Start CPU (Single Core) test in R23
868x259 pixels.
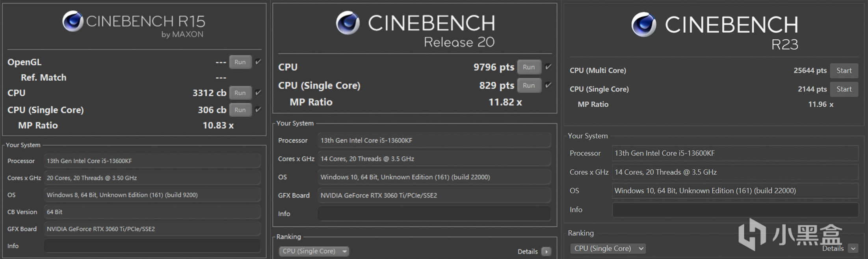coord(844,89)
